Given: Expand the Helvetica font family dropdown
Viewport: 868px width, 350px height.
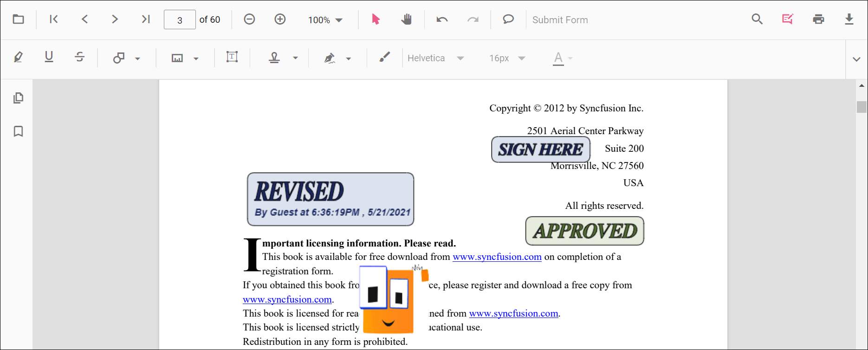Looking at the screenshot, I should [435, 58].
